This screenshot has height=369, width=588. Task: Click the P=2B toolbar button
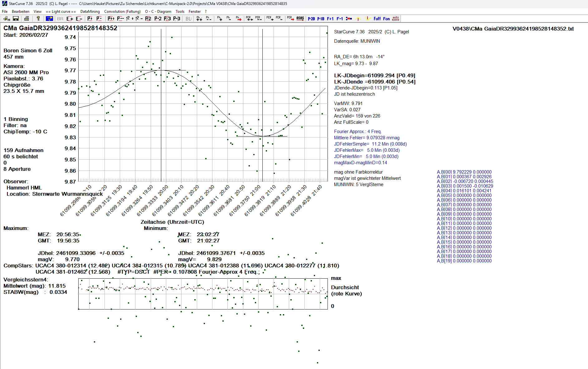(311, 19)
